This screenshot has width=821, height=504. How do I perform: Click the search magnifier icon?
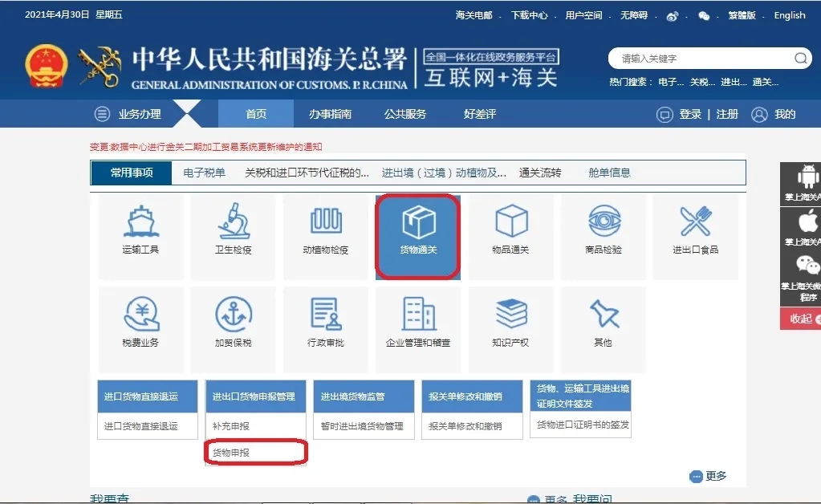click(x=800, y=59)
